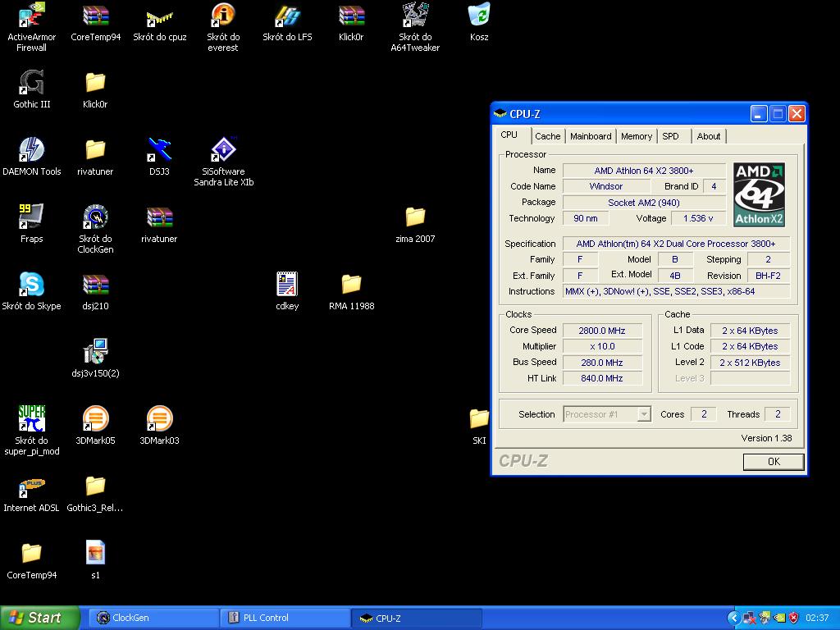Click the Voltage 1.536 v value
The image size is (840, 630).
[698, 218]
